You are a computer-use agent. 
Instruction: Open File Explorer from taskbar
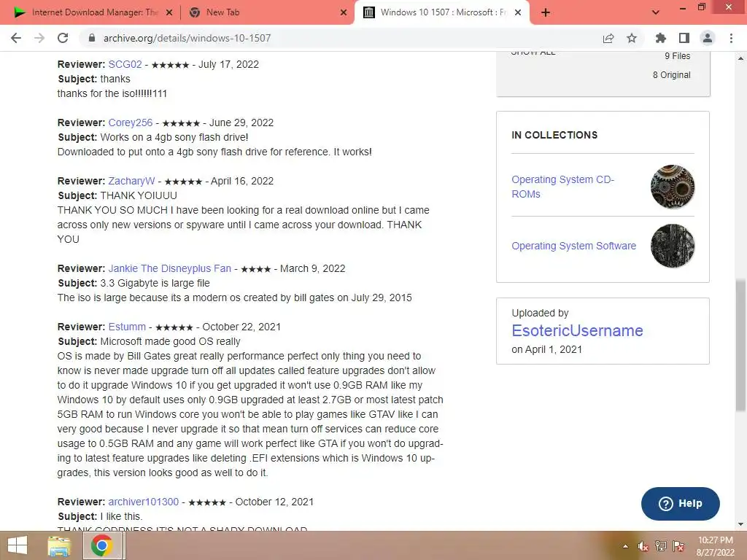(x=59, y=545)
